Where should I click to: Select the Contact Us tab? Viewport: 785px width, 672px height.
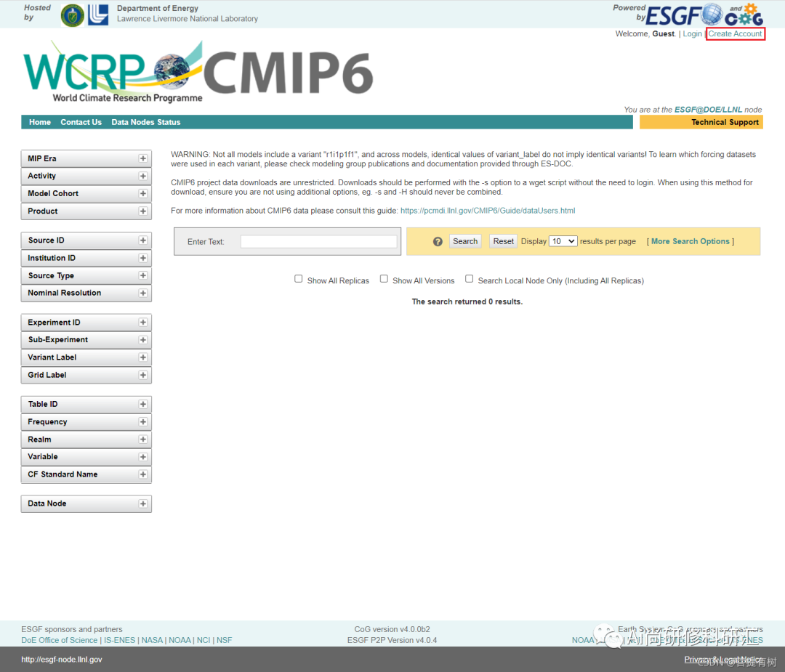tap(81, 122)
